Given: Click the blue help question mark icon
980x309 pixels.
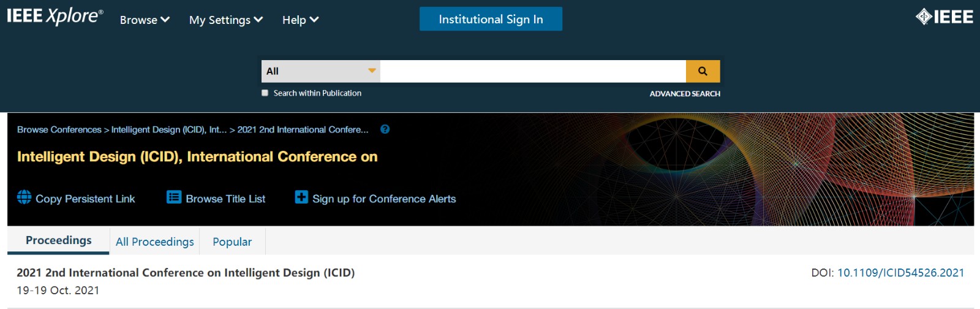Looking at the screenshot, I should tap(385, 129).
